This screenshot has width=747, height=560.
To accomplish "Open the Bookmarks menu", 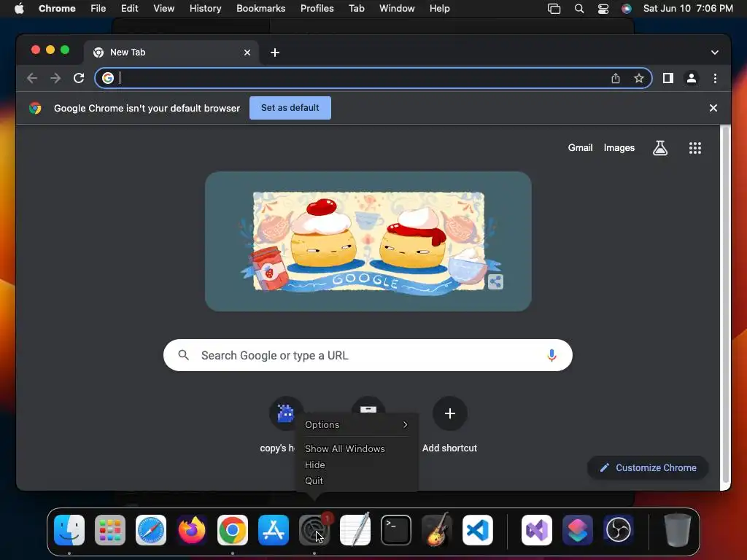I will [x=260, y=9].
